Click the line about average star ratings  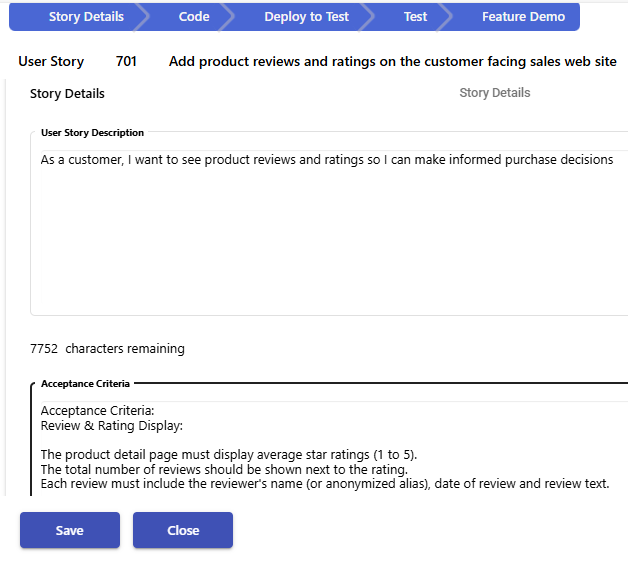pos(229,455)
